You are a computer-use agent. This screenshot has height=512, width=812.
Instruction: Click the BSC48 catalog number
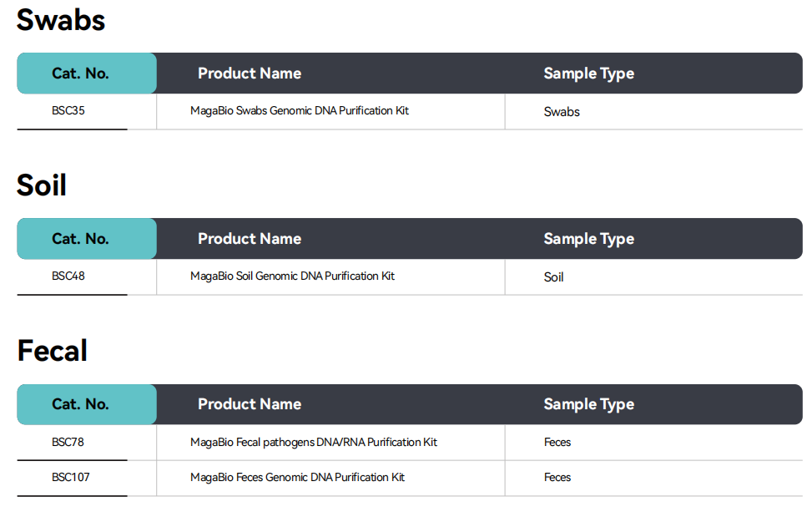68,276
